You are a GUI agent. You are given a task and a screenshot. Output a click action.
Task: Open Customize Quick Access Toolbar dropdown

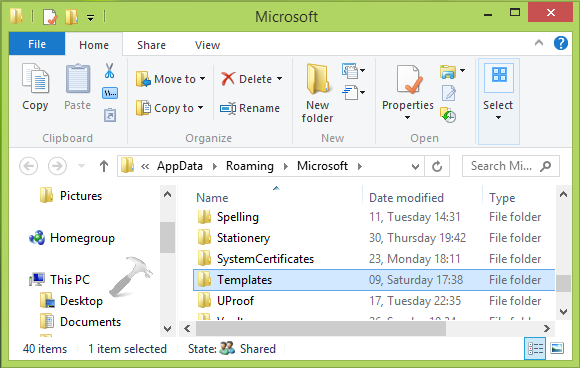pyautogui.click(x=90, y=17)
